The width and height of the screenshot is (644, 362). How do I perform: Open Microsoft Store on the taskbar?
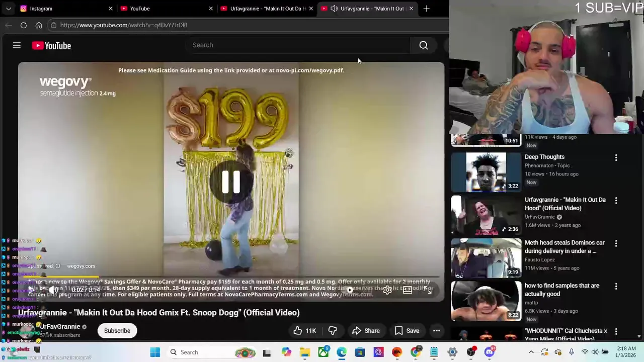pyautogui.click(x=360, y=352)
